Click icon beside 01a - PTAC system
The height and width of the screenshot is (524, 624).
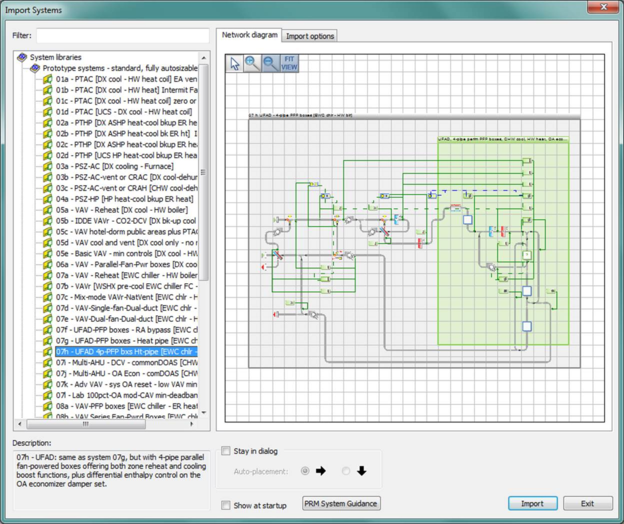click(x=47, y=78)
